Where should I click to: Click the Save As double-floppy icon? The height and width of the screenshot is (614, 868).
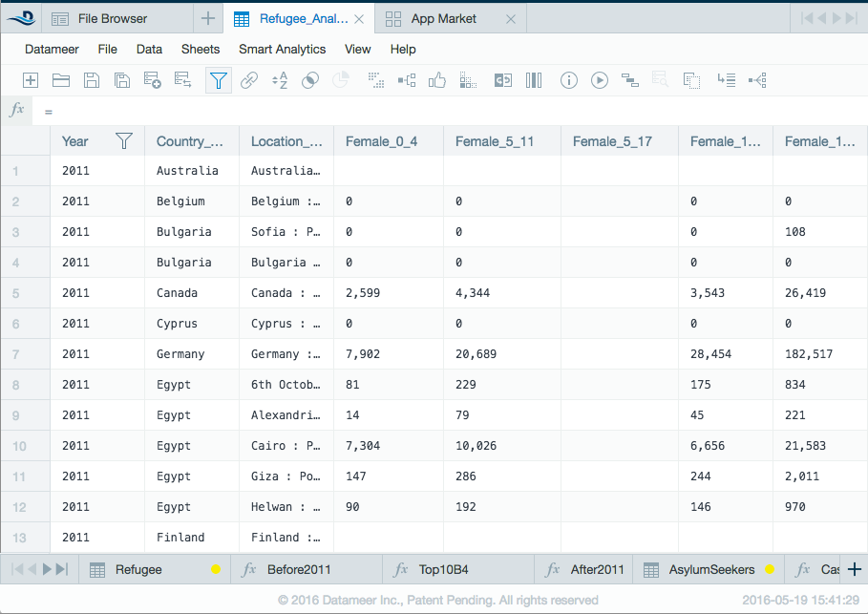[x=122, y=80]
